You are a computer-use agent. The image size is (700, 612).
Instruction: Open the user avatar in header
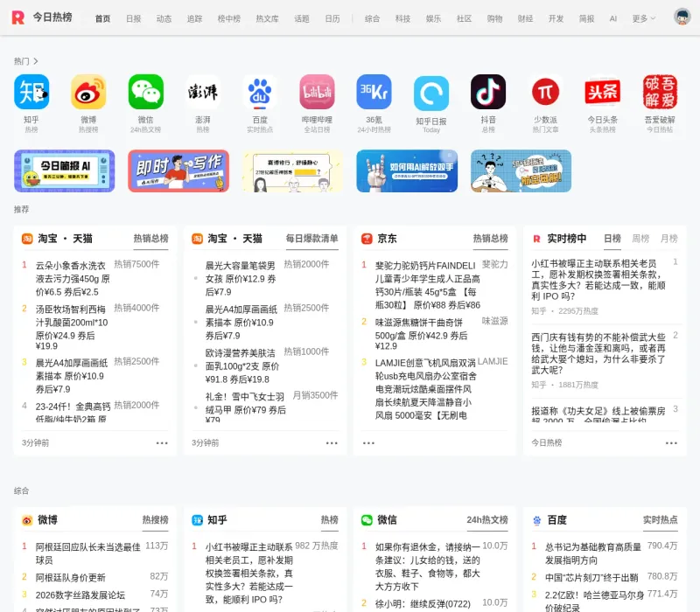682,17
